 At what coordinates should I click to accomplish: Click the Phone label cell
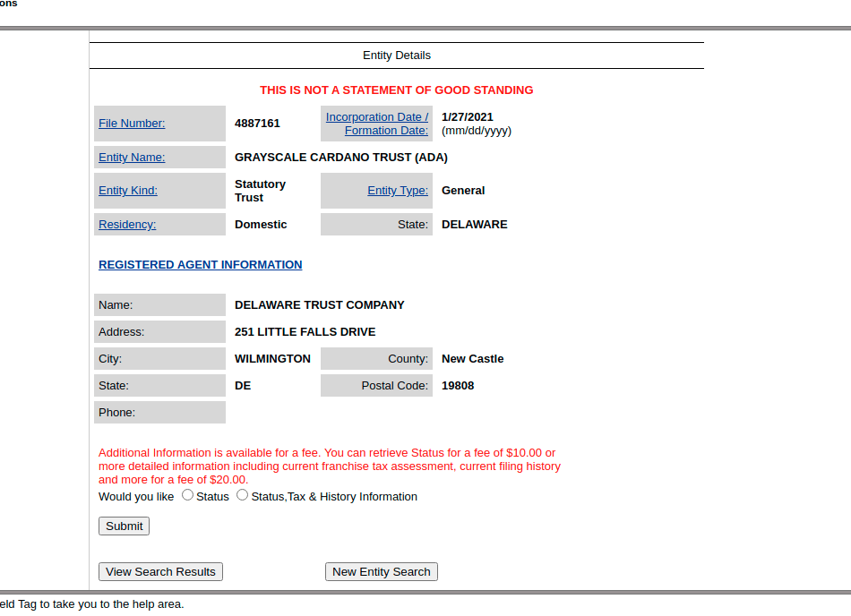pos(159,413)
